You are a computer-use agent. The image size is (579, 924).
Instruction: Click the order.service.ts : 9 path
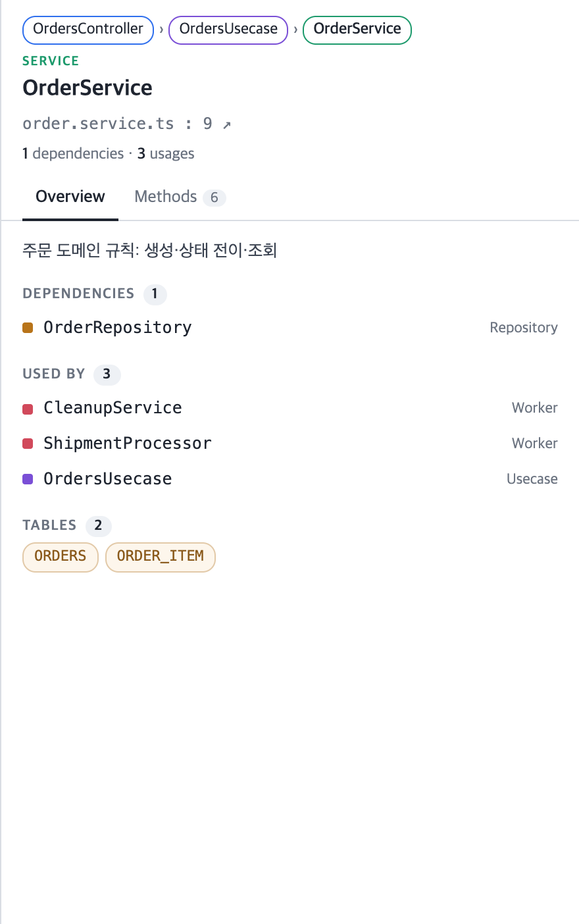coord(117,124)
